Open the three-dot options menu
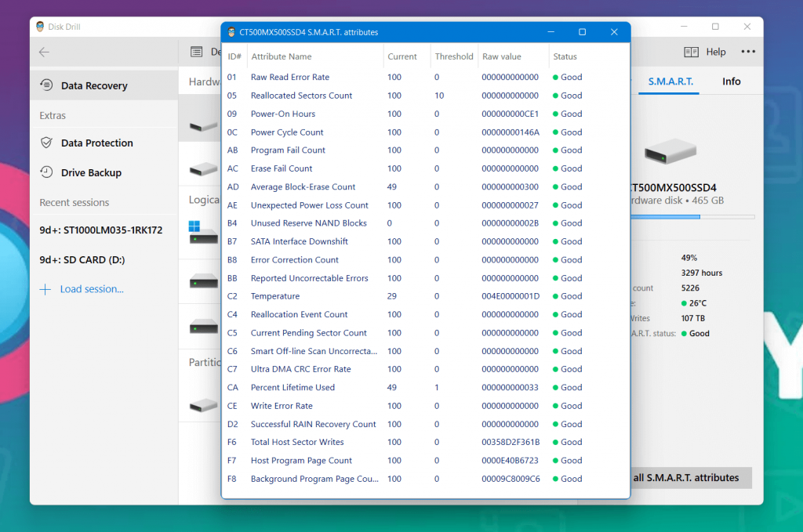803x532 pixels. coord(748,52)
